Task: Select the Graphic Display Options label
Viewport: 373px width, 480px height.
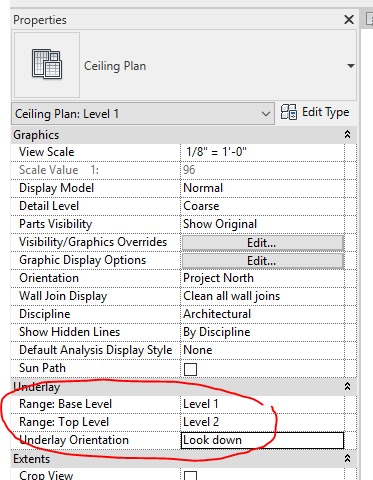Action: 83,260
